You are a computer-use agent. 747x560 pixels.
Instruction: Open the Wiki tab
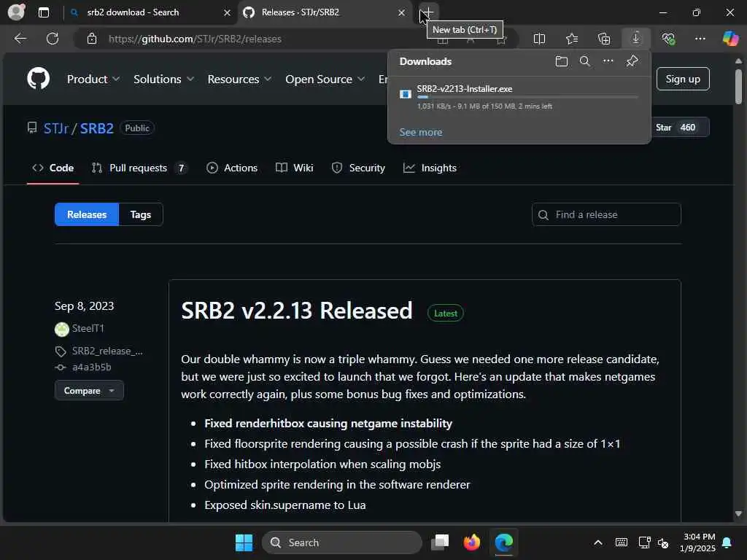coord(295,168)
